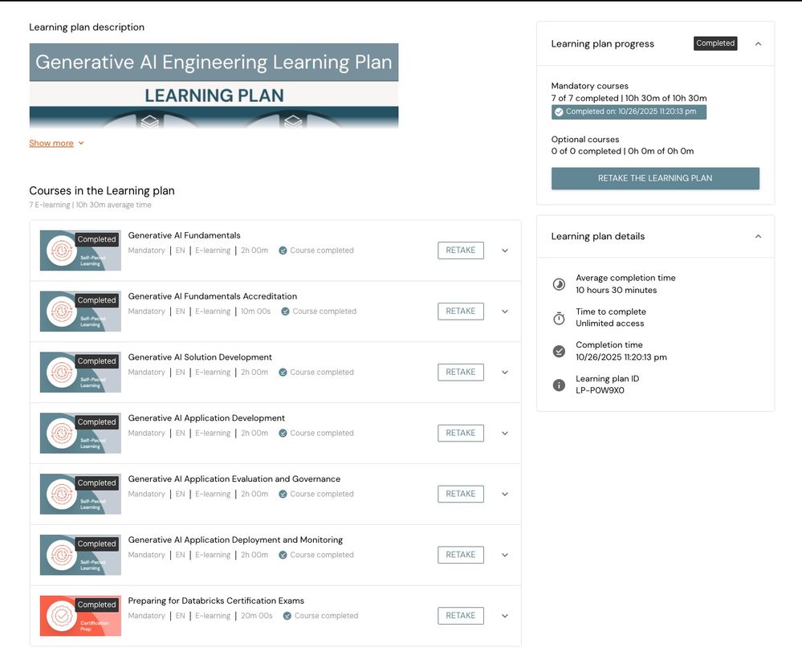Collapse the Learning plan details panel

click(758, 237)
